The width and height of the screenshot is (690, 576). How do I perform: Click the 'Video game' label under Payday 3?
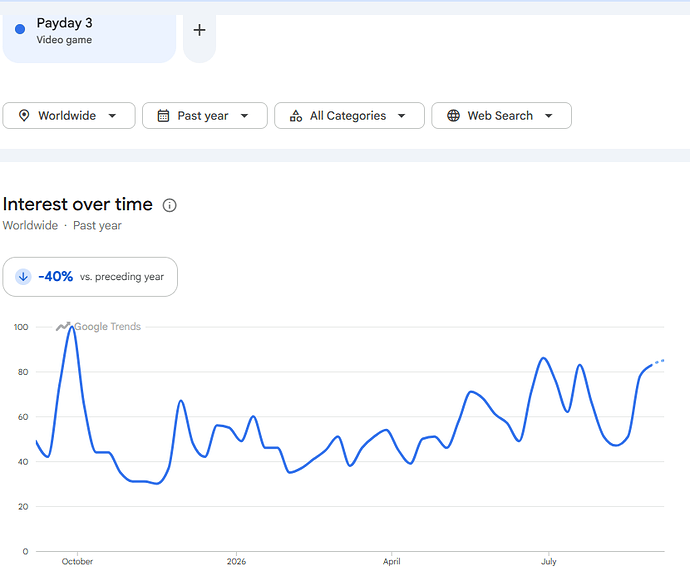point(64,40)
